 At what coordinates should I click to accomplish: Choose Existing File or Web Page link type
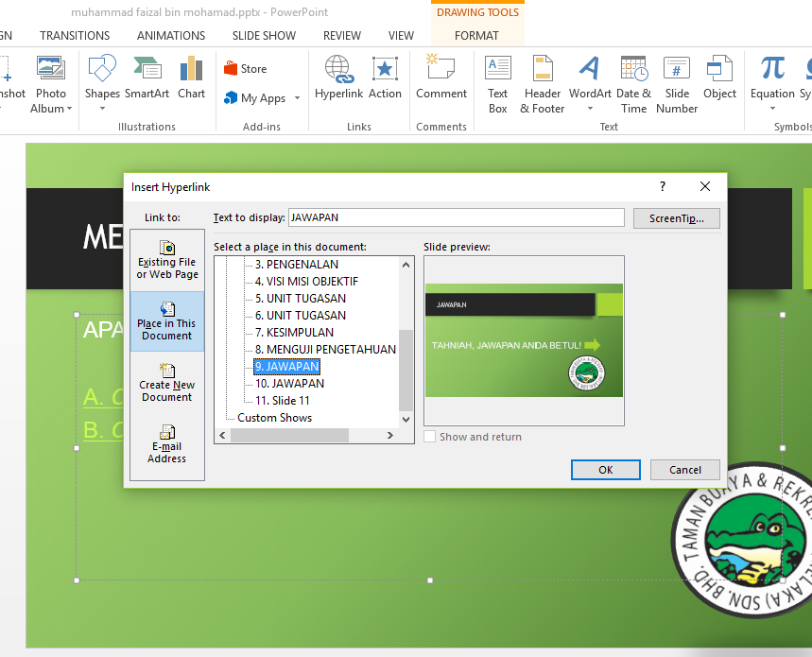coord(167,260)
